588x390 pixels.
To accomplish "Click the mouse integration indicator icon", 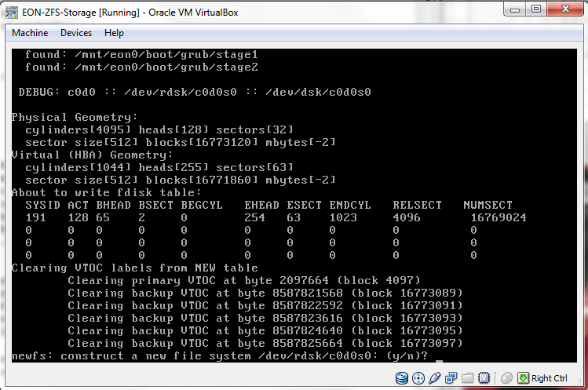I will 506,378.
